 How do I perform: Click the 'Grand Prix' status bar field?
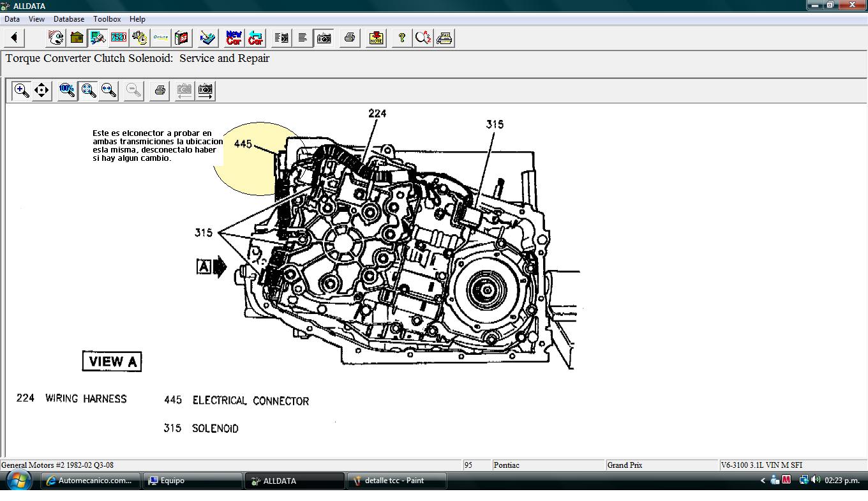point(662,465)
